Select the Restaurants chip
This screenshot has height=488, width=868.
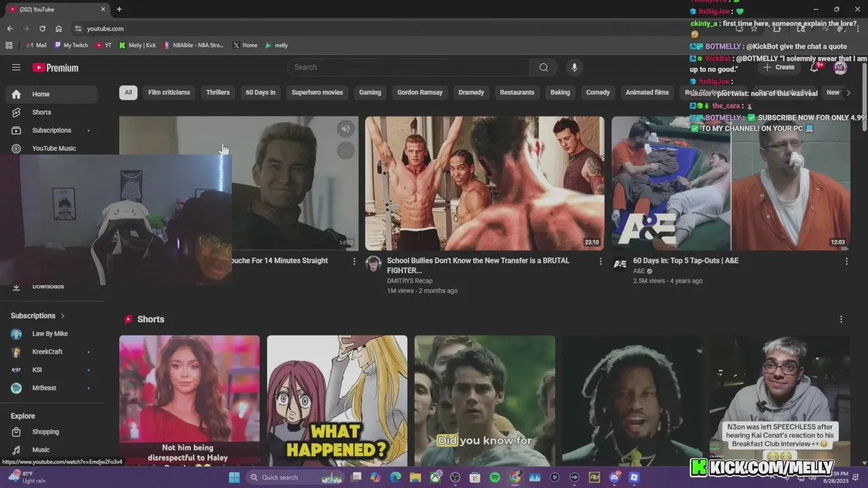coord(517,92)
